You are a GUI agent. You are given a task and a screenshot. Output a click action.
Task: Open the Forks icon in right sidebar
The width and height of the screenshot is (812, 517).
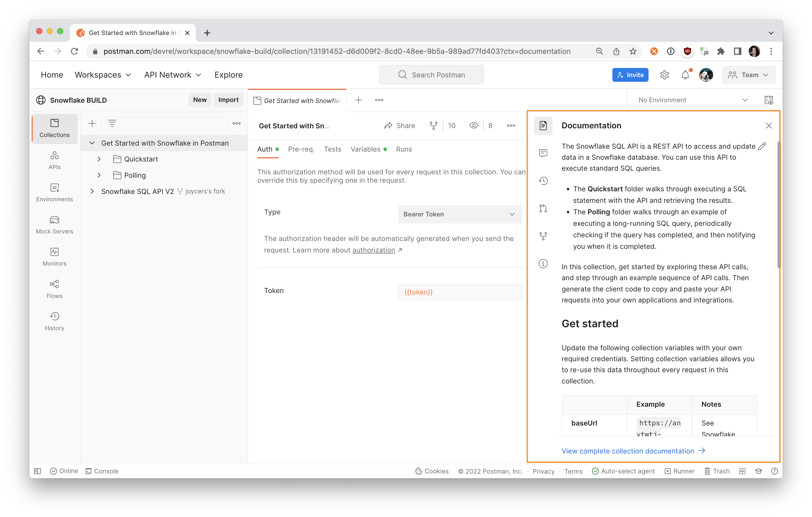pyautogui.click(x=543, y=236)
